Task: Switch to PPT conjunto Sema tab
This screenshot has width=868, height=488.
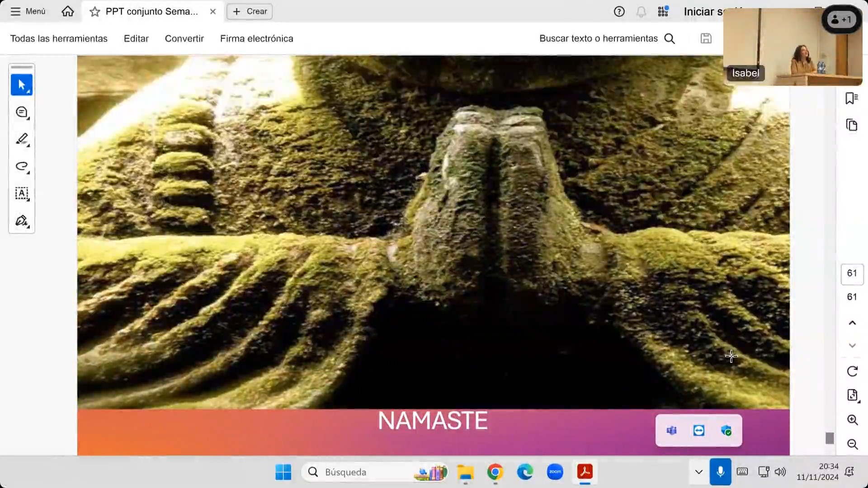Action: point(151,11)
